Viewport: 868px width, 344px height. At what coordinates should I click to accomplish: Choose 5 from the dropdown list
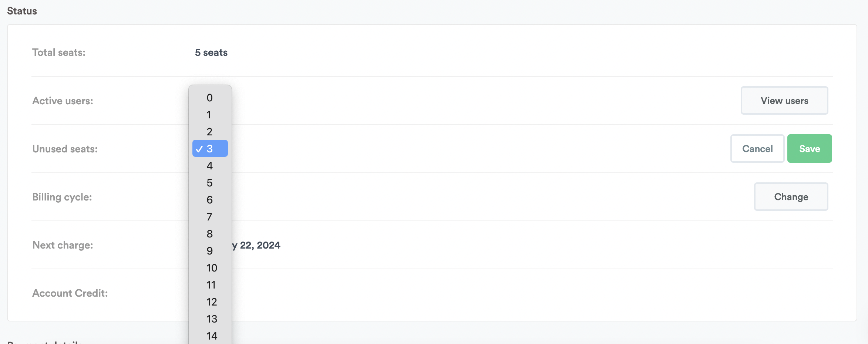pyautogui.click(x=210, y=183)
